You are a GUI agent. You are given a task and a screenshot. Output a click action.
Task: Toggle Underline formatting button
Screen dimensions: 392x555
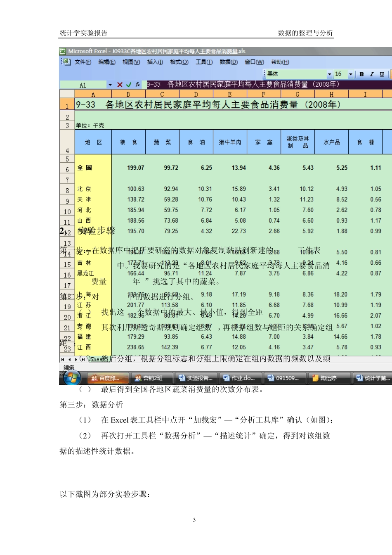tap(382, 74)
